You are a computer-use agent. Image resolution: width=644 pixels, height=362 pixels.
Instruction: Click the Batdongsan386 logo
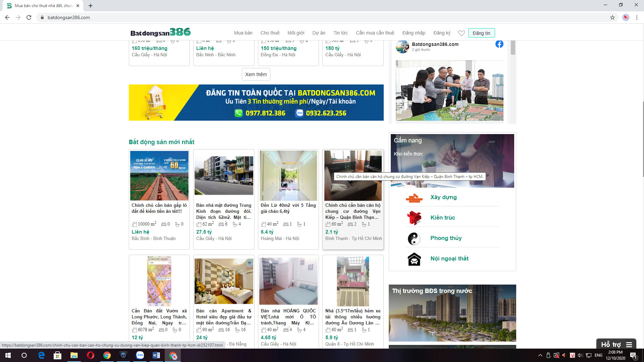click(x=160, y=32)
